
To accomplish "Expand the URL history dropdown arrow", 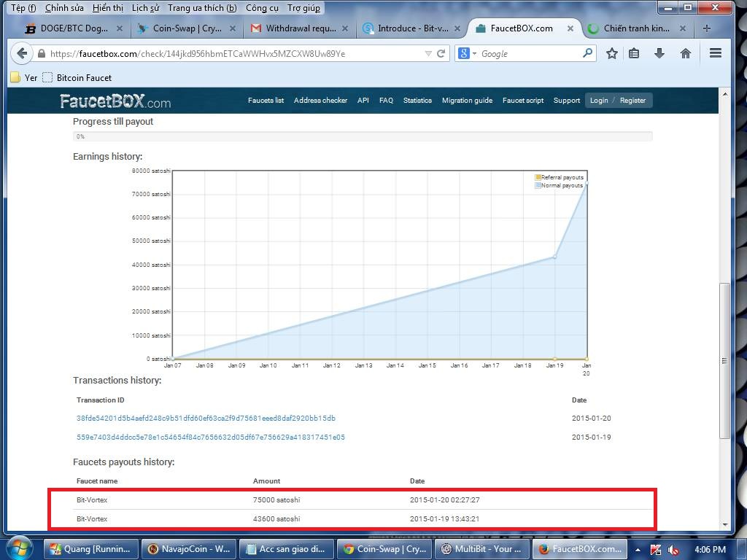I will point(428,53).
